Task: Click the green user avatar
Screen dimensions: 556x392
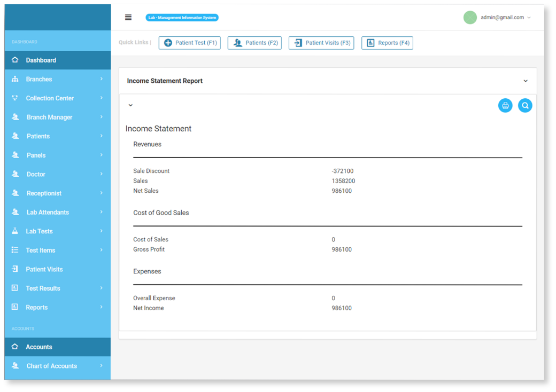Action: pos(470,17)
